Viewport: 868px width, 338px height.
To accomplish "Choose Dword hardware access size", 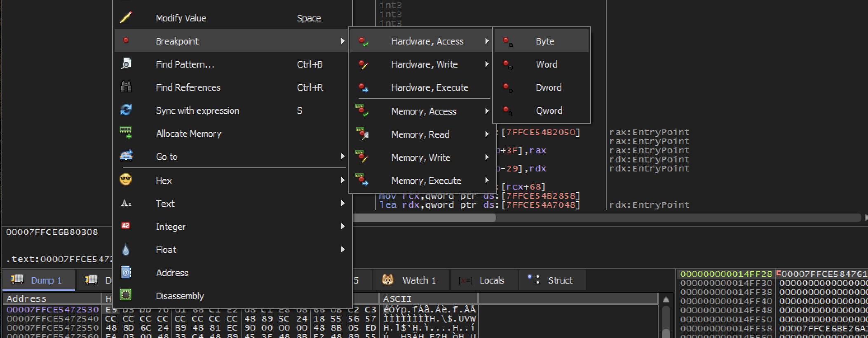I will click(542, 87).
